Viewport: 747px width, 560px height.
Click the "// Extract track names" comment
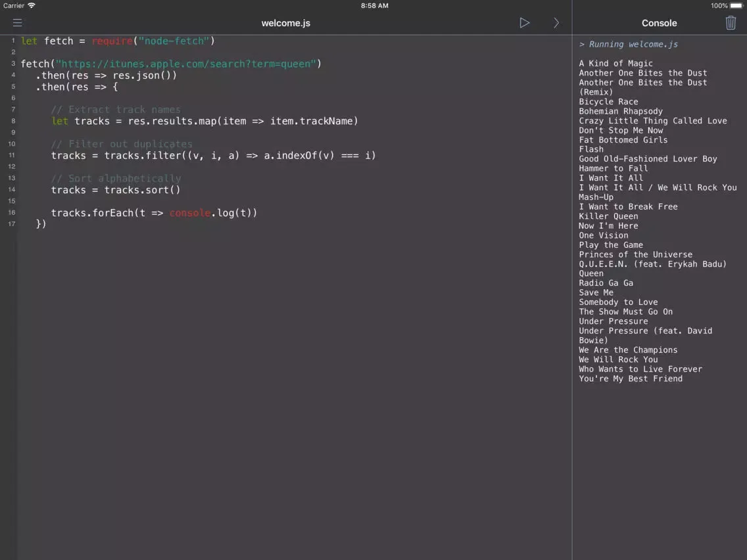116,110
